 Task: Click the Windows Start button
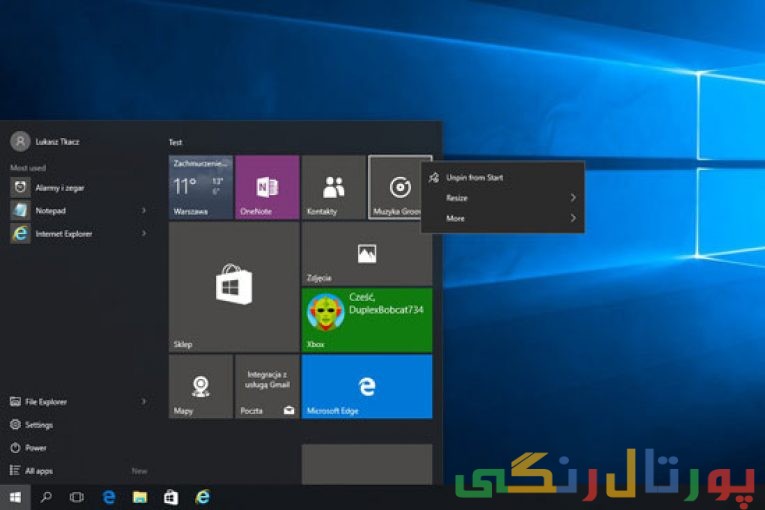point(15,497)
